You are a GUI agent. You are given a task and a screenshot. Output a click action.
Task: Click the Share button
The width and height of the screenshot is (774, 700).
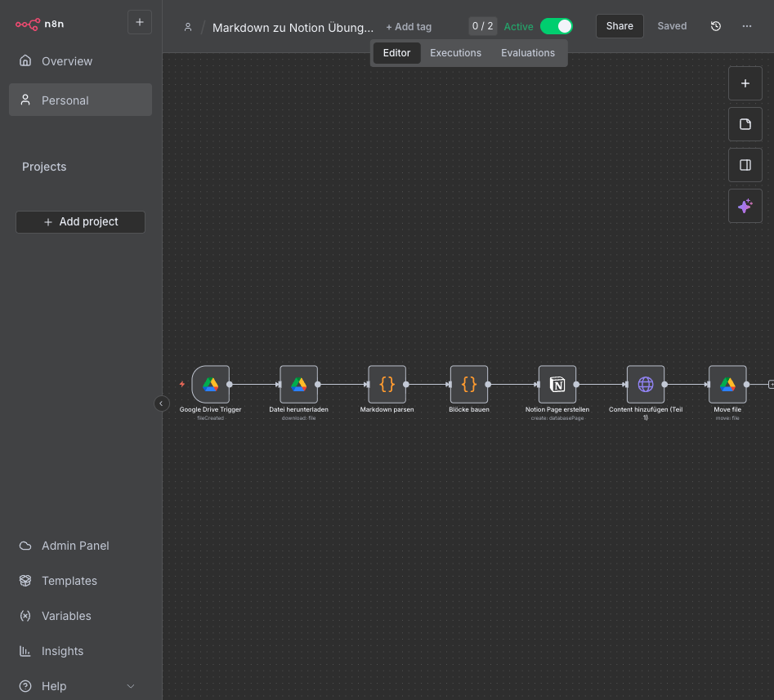[x=620, y=26]
